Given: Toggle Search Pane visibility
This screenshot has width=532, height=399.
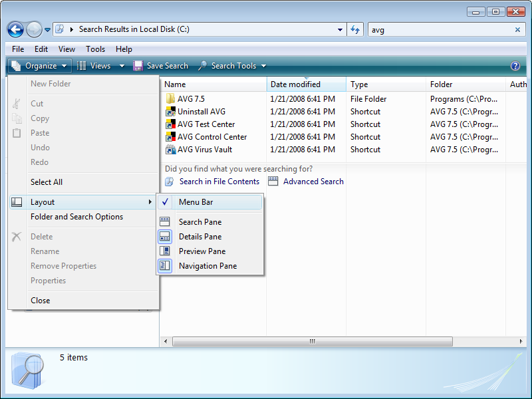Looking at the screenshot, I should pyautogui.click(x=209, y=222).
